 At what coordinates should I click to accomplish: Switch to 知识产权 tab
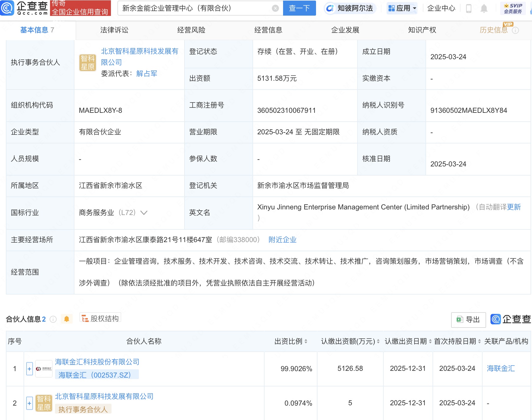[x=422, y=30]
